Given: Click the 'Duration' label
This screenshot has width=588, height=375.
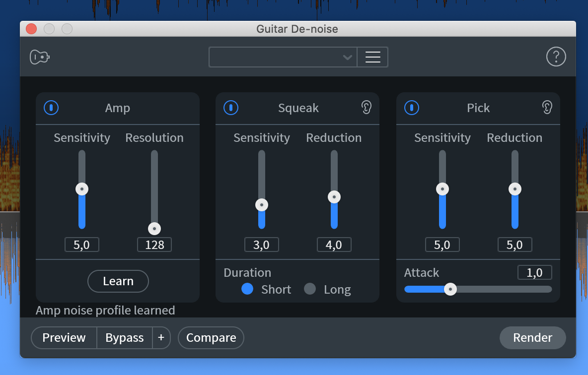Looking at the screenshot, I should click(x=247, y=272).
